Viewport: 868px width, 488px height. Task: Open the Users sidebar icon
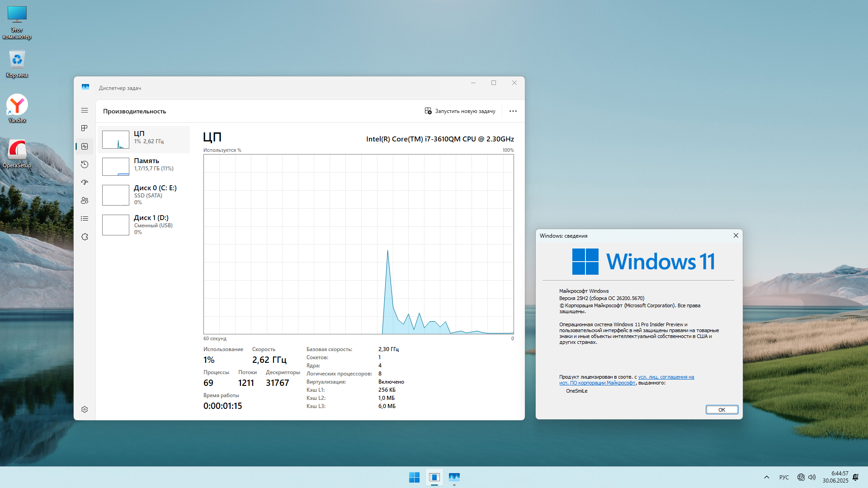coord(85,201)
